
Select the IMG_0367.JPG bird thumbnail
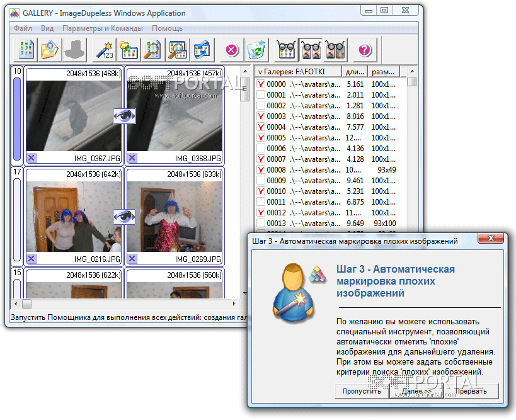click(x=74, y=116)
